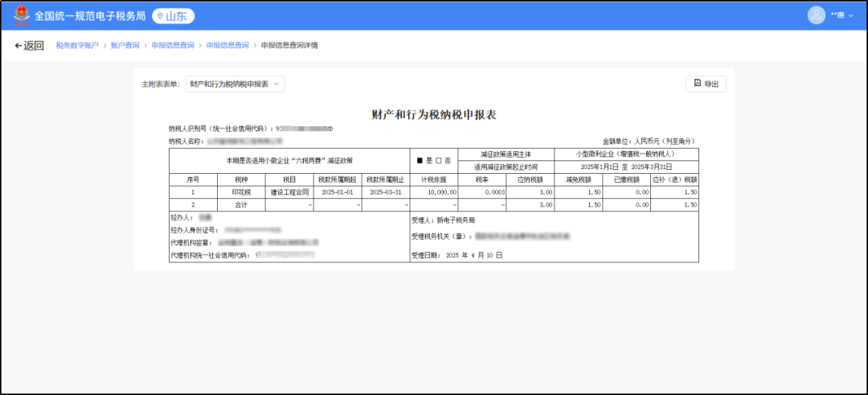Click the user avatar icon
The width and height of the screenshot is (868, 395).
coord(817,15)
